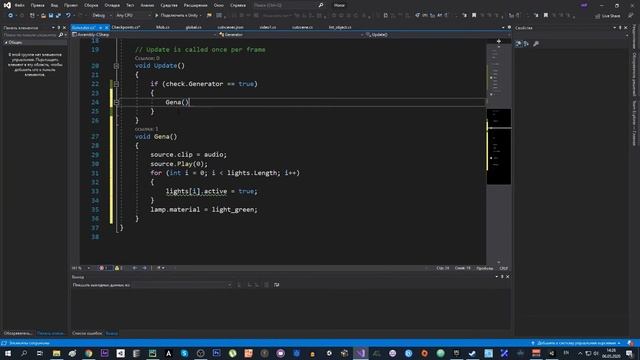Click add to source control in status bar
The height and width of the screenshot is (360, 640).
[576, 343]
